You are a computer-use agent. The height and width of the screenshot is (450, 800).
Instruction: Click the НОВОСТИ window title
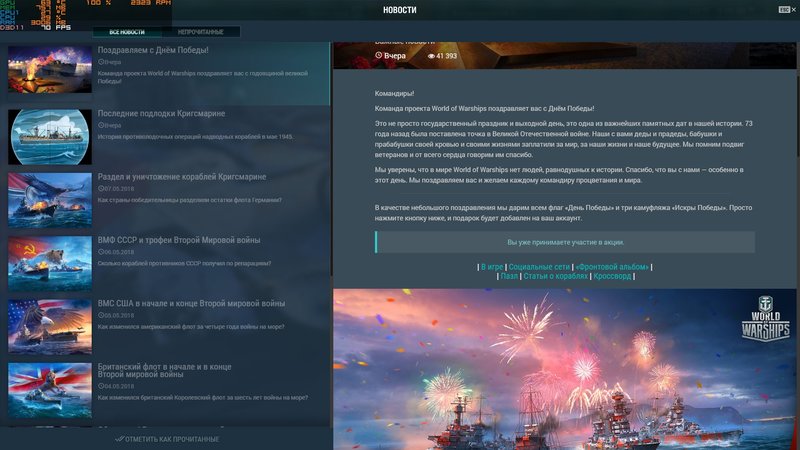point(399,10)
